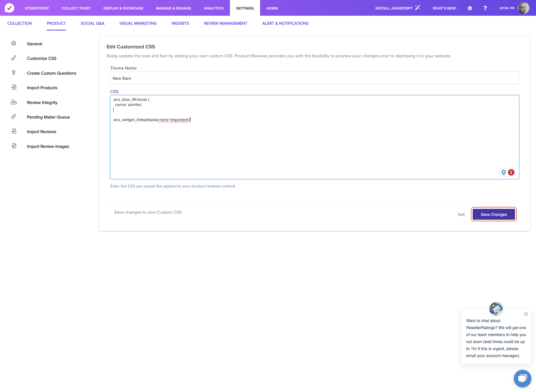Switch to the Review Management tab
The height and width of the screenshot is (392, 536).
coord(225,23)
